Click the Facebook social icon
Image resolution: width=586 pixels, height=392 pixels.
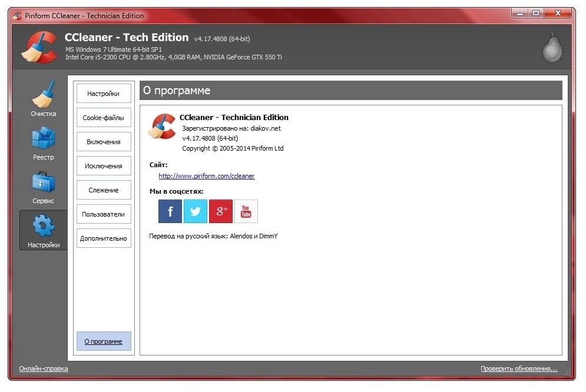(x=170, y=211)
